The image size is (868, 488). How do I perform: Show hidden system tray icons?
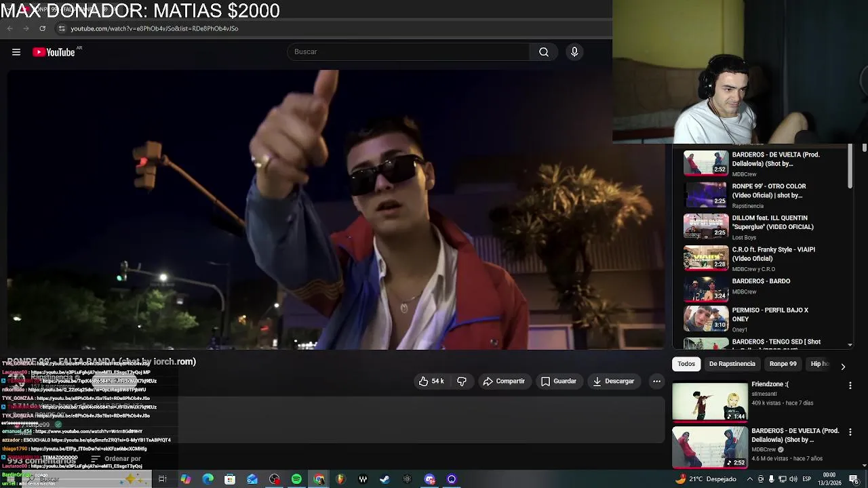point(749,479)
